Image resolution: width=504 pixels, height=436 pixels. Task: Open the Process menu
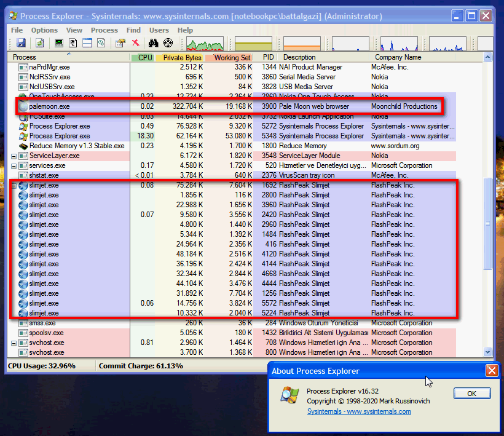point(104,30)
